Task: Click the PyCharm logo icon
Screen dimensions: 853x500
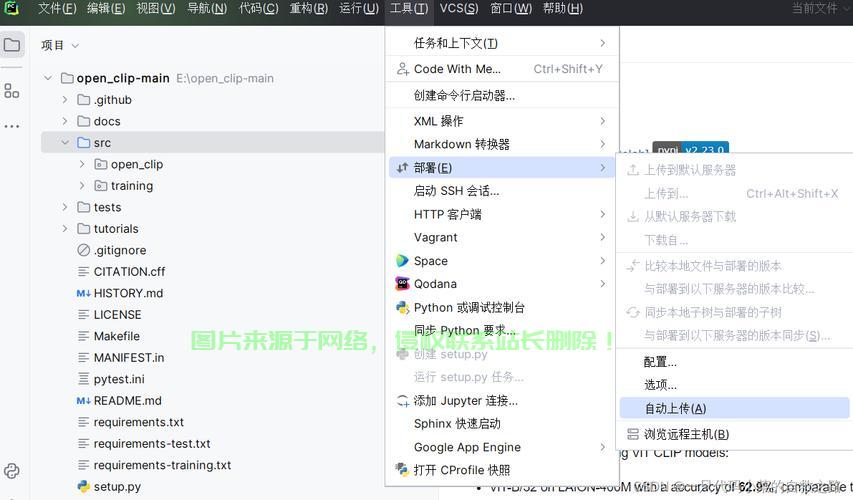Action: pyautogui.click(x=11, y=8)
